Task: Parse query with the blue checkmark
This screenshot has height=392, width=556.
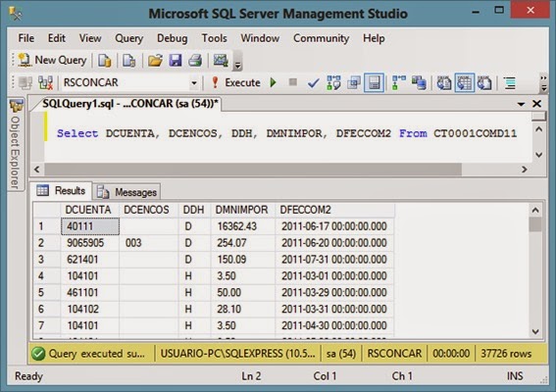Action: (x=313, y=83)
